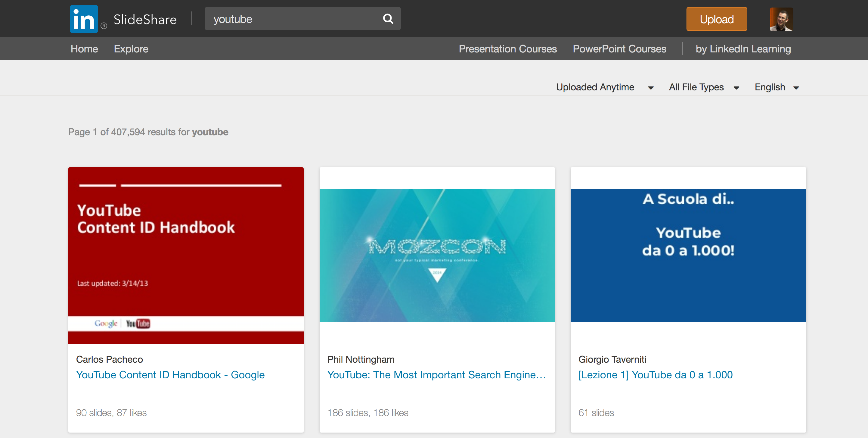Click the 61 slides text

596,413
